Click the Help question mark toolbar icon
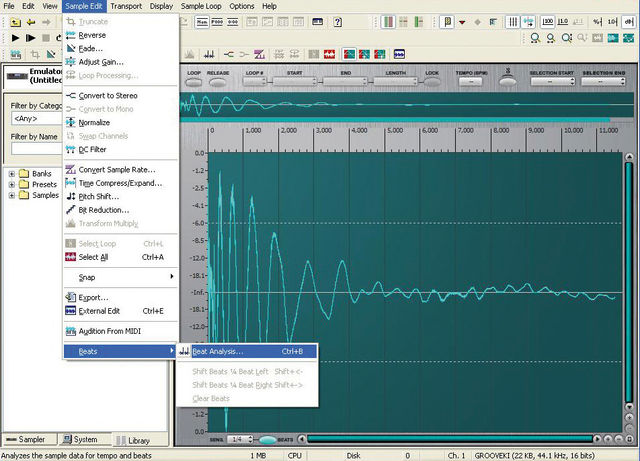 (338, 22)
